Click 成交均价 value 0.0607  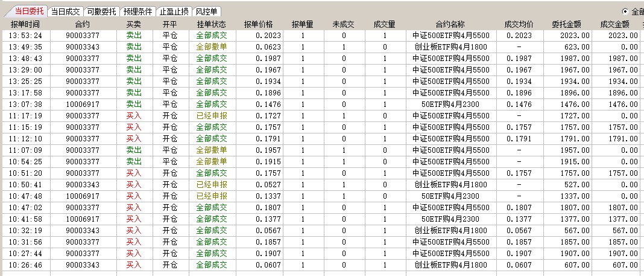(x=519, y=265)
